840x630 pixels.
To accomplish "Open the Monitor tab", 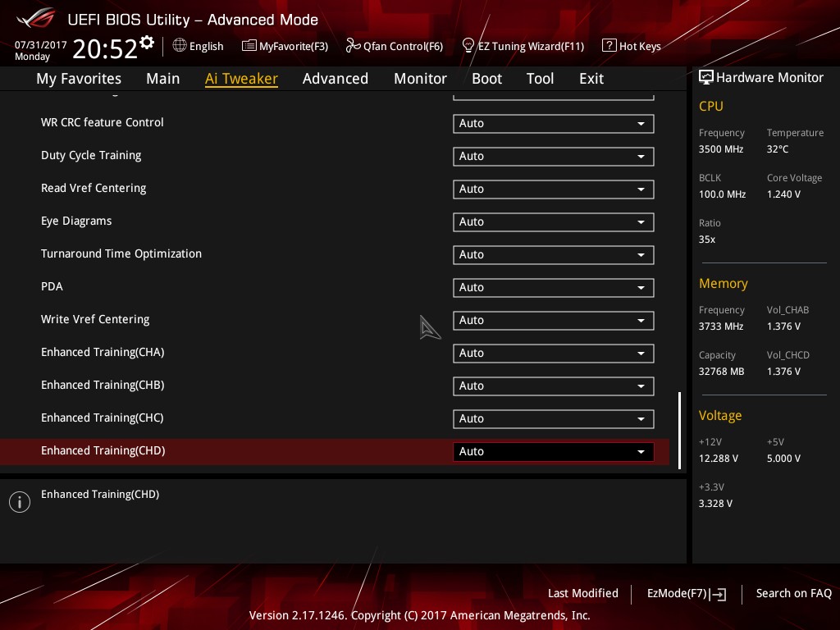I will click(421, 79).
